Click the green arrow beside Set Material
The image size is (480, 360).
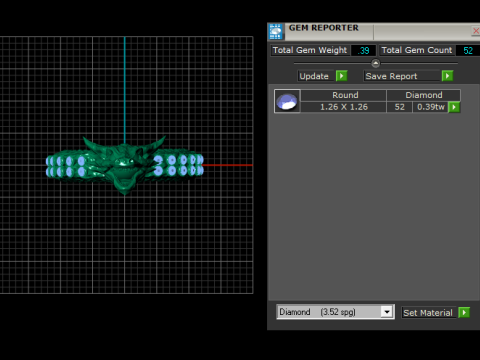pyautogui.click(x=464, y=312)
